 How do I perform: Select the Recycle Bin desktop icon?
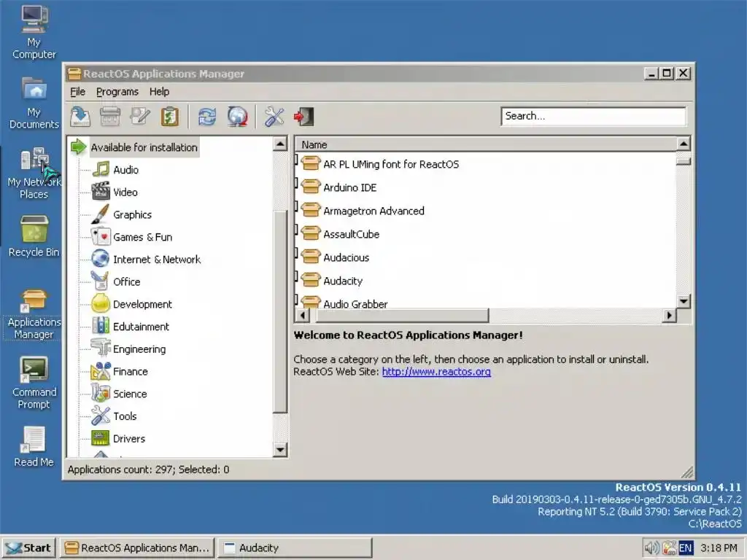[34, 237]
